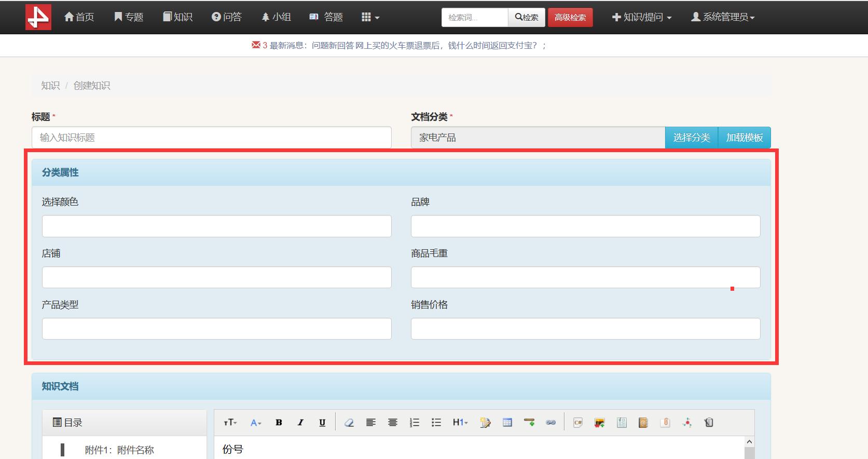The image size is (868, 459).
Task: Insert bulleted list
Action: 436,423
